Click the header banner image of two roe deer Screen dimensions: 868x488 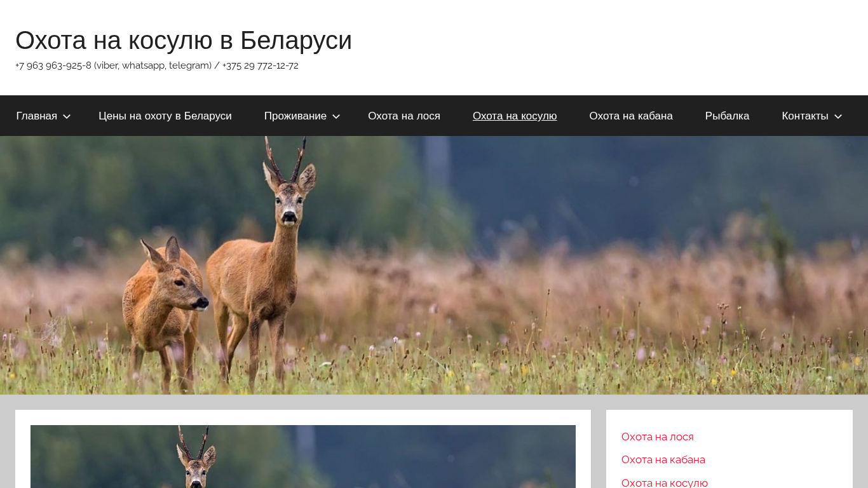click(434, 265)
